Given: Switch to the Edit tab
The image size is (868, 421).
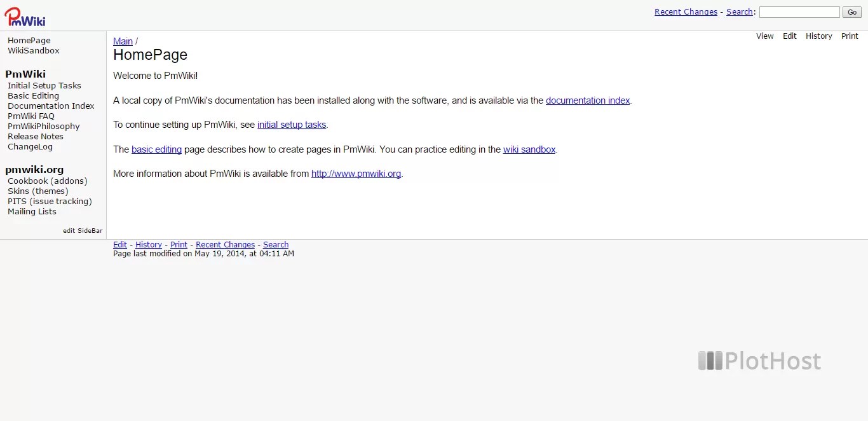Looking at the screenshot, I should coord(789,36).
